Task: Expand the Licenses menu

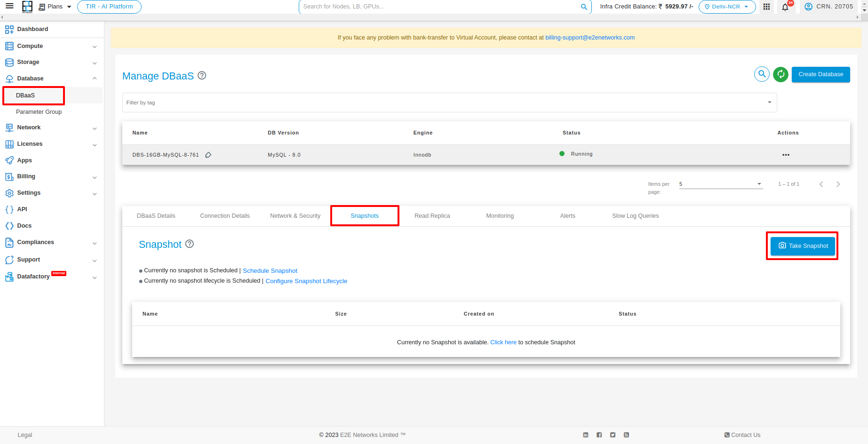Action: [x=52, y=144]
